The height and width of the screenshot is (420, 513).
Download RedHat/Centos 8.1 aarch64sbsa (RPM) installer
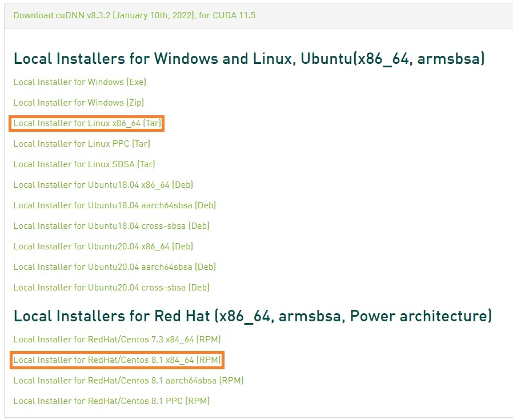[128, 381]
